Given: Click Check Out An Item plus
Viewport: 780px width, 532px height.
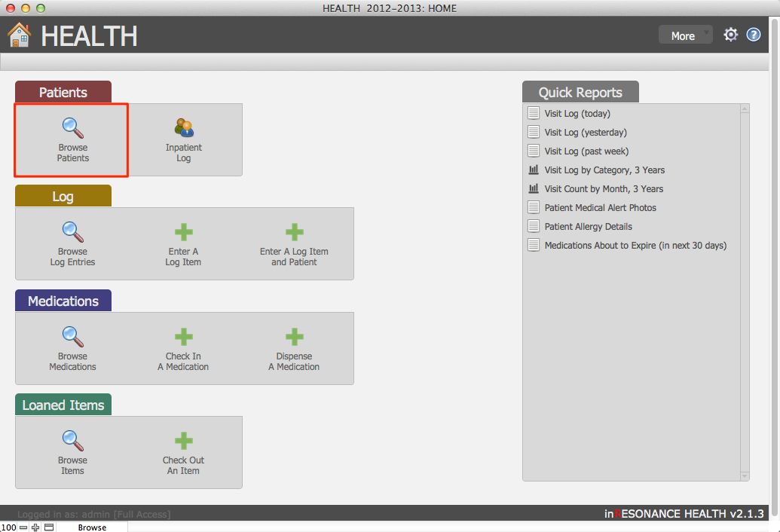Looking at the screenshot, I should tap(184, 440).
